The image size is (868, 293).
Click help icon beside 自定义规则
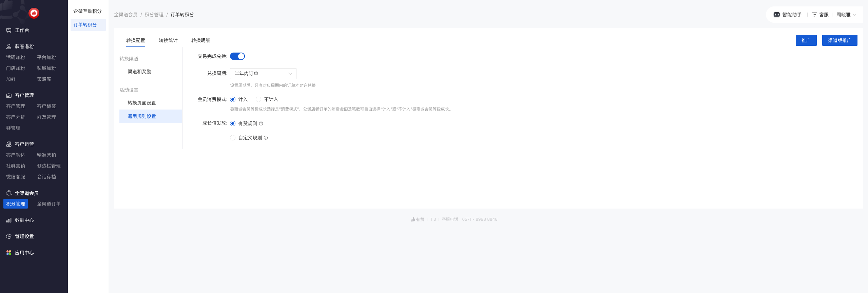266,138
